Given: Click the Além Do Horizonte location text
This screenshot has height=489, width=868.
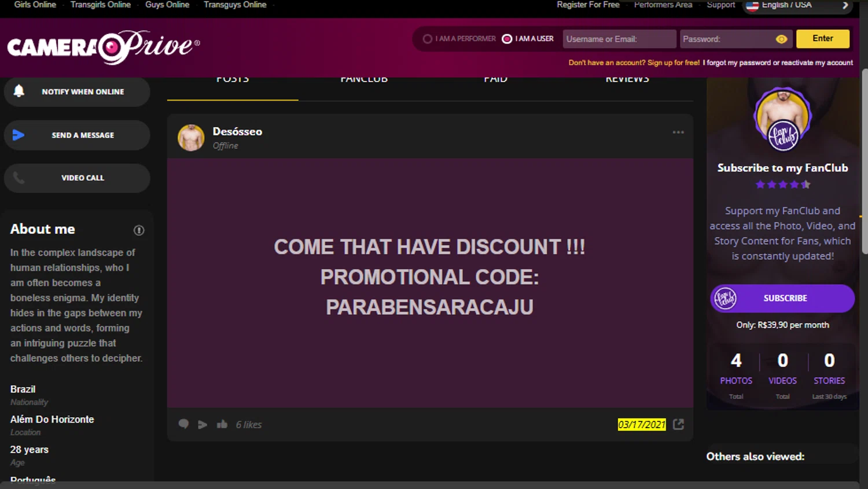Looking at the screenshot, I should [52, 420].
